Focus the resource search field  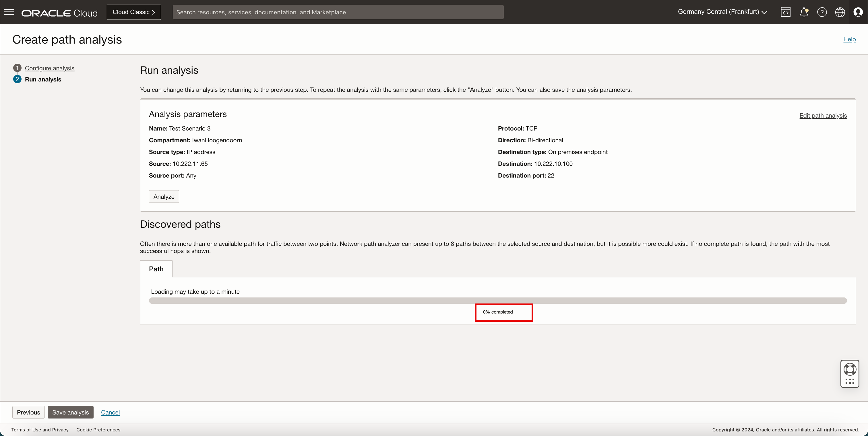coord(338,12)
